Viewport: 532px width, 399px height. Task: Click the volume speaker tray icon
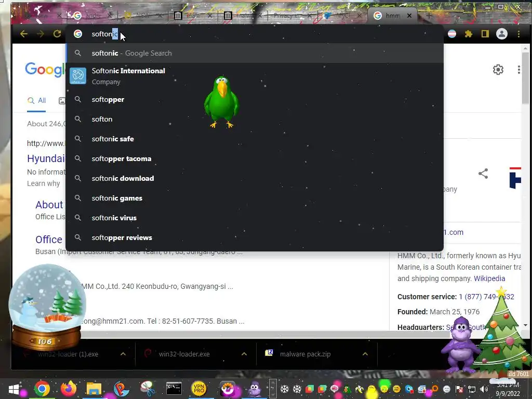(x=484, y=389)
